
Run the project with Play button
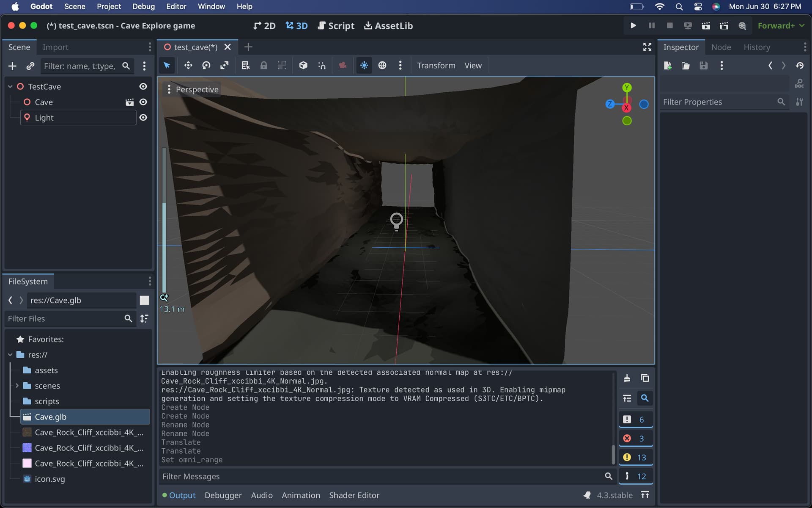click(x=633, y=26)
